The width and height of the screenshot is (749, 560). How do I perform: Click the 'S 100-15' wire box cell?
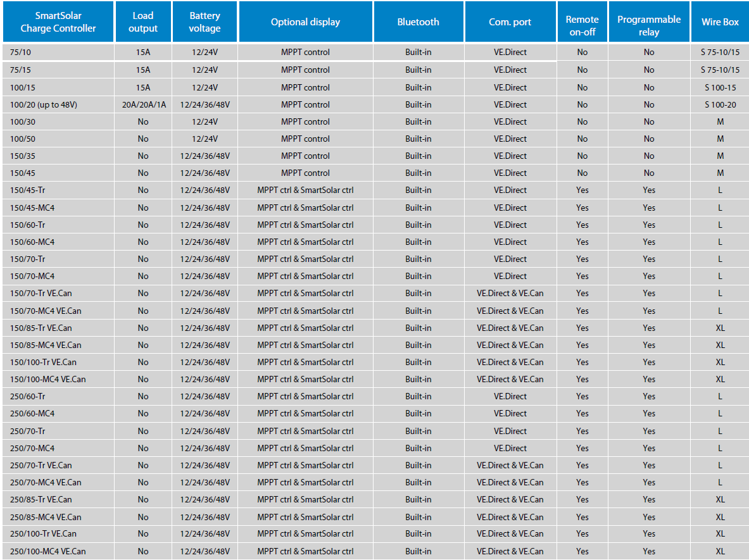click(x=721, y=87)
